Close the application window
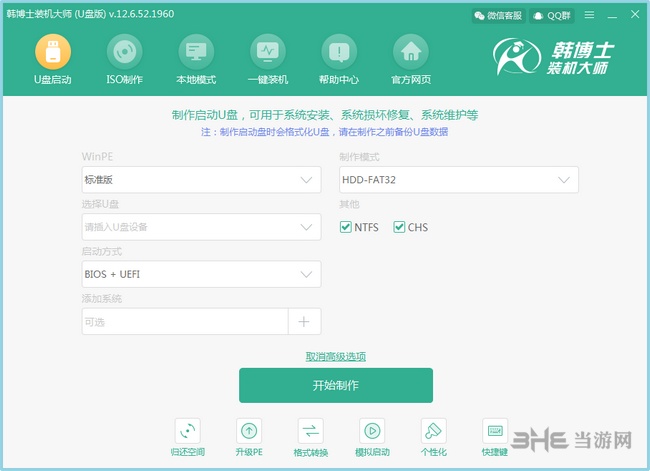This screenshot has height=471, width=650. point(635,15)
